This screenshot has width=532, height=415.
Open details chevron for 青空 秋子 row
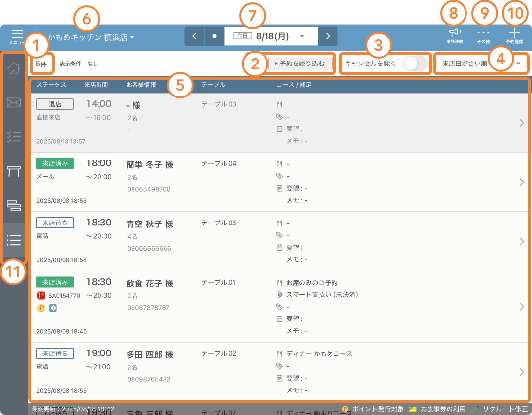[x=522, y=241]
